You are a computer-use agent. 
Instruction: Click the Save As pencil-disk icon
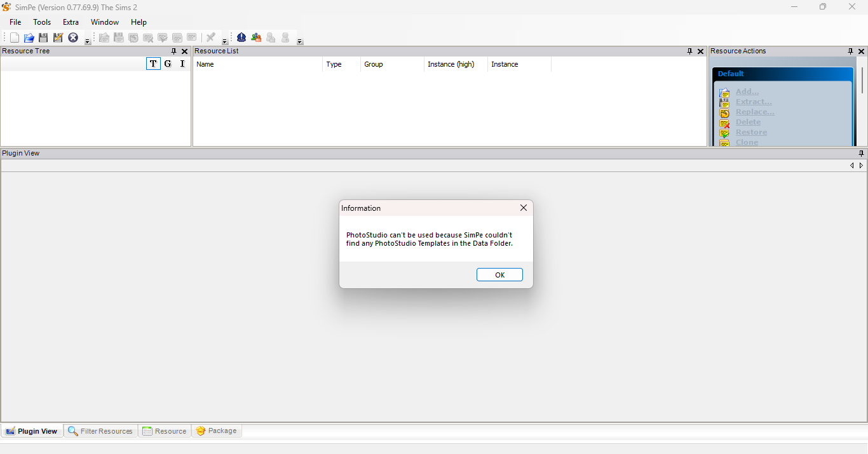click(x=58, y=38)
